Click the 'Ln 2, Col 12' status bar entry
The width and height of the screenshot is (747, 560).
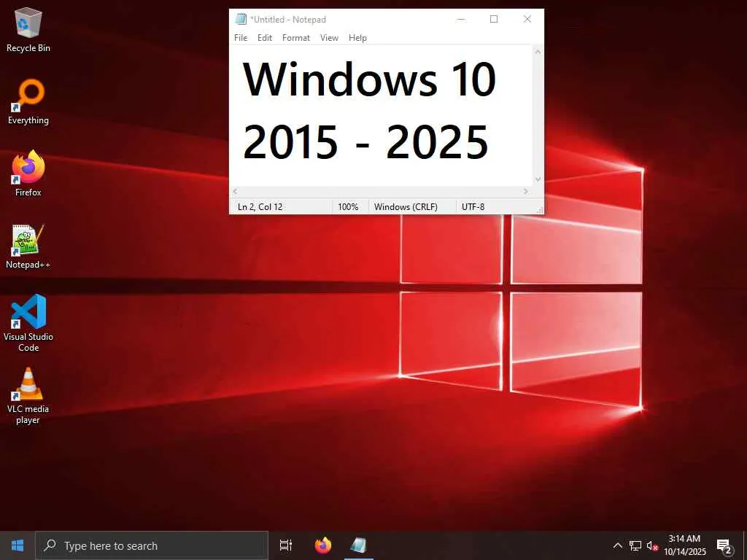point(260,206)
